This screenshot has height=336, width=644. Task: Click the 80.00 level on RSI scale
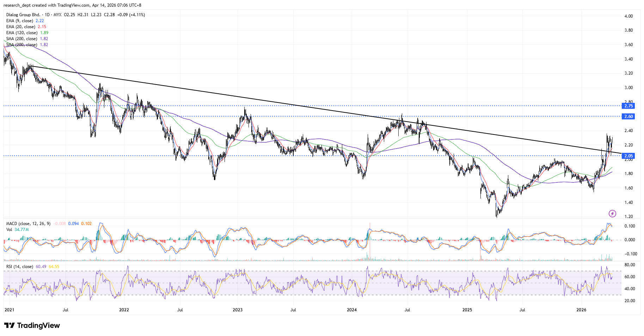pos(630,265)
